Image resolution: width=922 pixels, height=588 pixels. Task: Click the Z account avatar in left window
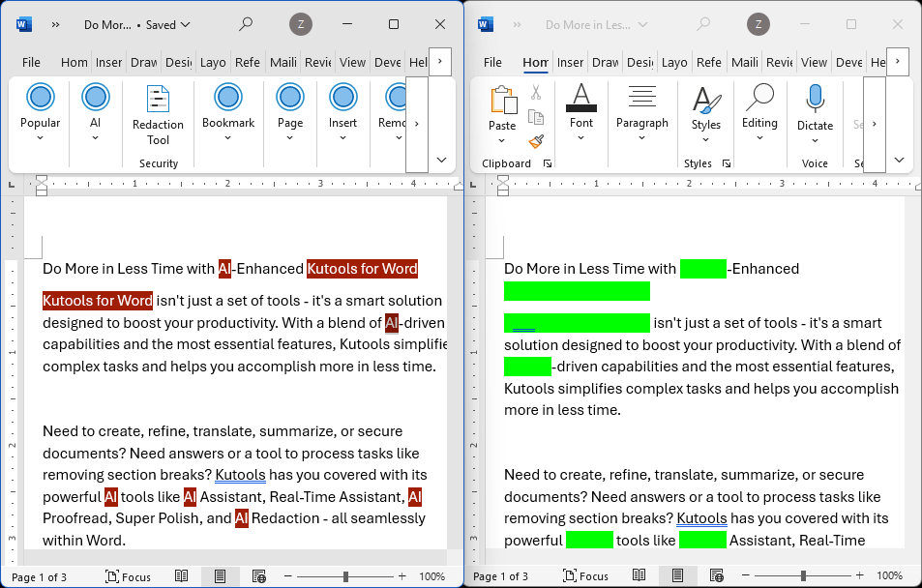[301, 24]
